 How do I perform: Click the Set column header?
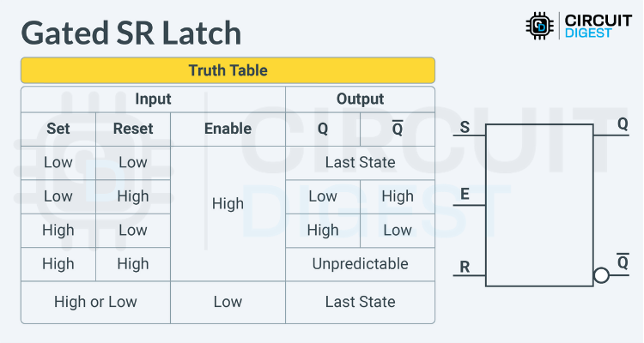pyautogui.click(x=58, y=129)
